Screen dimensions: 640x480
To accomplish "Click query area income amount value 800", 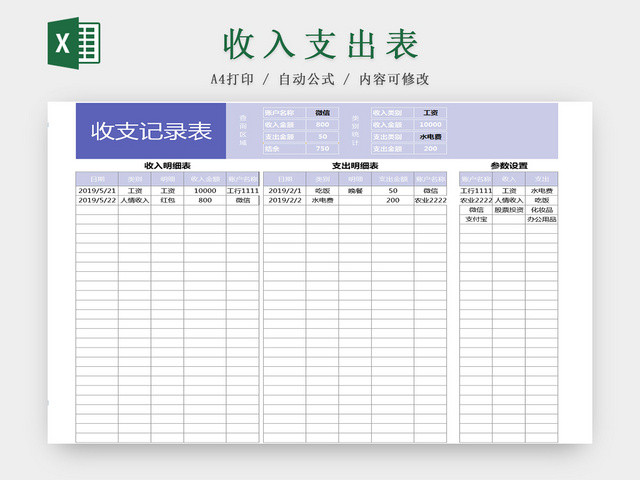I will pos(322,124).
